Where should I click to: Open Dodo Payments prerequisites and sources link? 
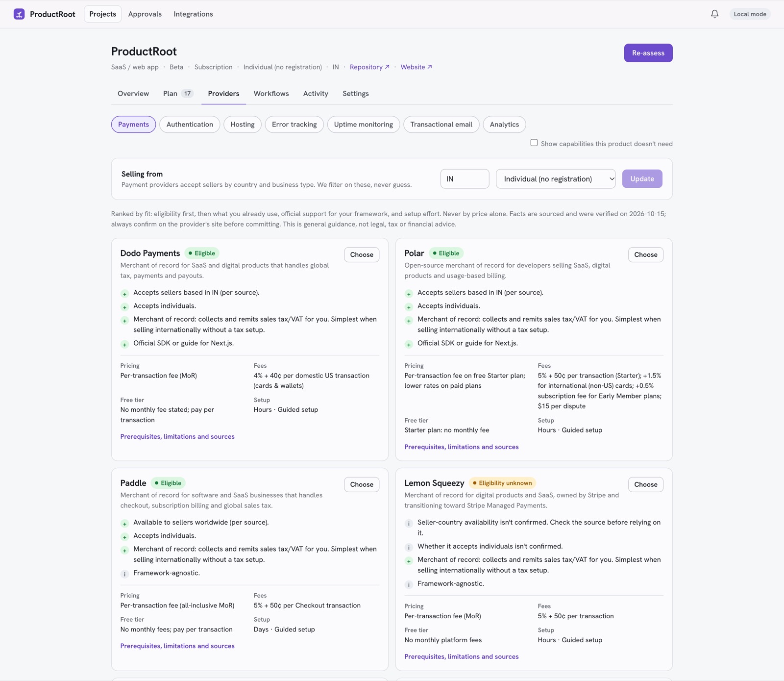point(177,437)
